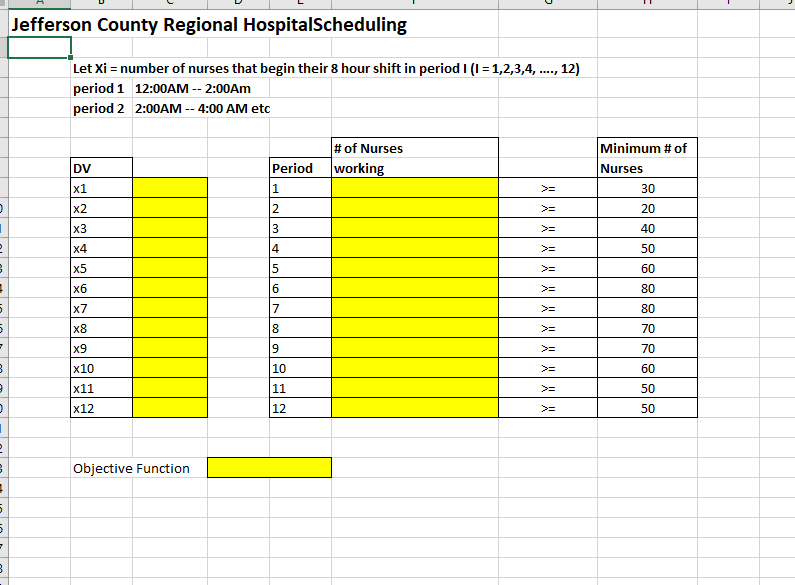Click the yellow value cell next to x8
The image size is (795, 585).
click(170, 328)
